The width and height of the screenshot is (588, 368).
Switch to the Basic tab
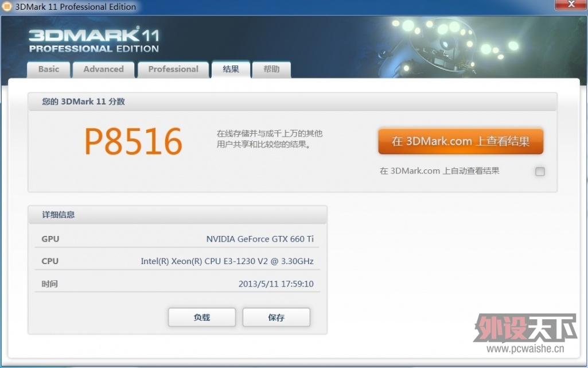pyautogui.click(x=49, y=69)
